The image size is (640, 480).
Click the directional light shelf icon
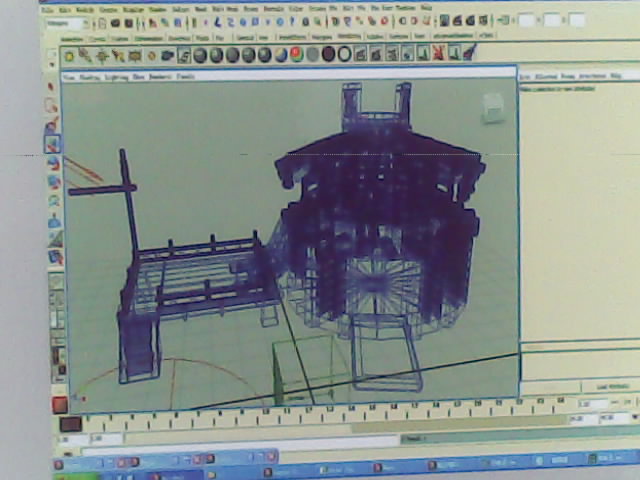click(x=85, y=56)
